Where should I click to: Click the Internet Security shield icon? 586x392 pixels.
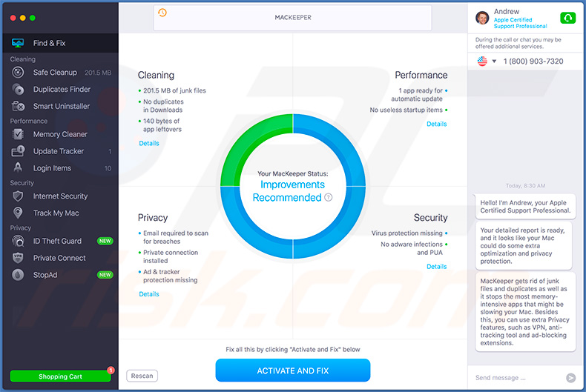click(x=18, y=196)
